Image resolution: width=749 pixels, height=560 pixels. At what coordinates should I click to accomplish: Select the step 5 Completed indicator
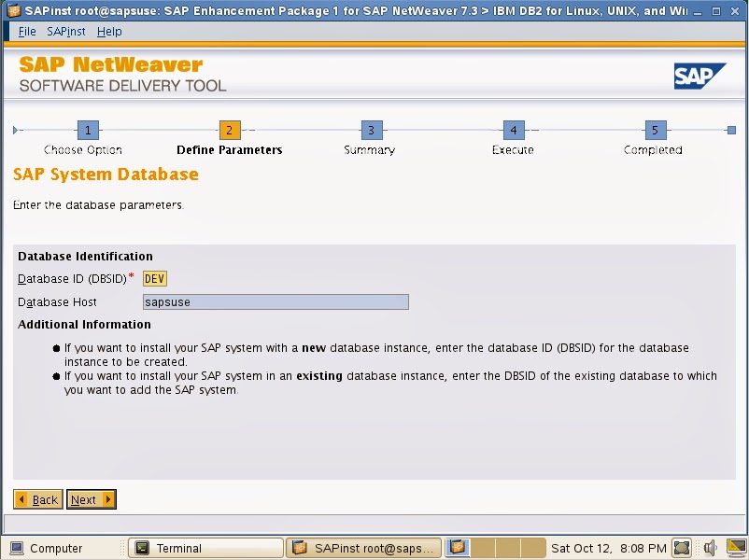(x=654, y=131)
